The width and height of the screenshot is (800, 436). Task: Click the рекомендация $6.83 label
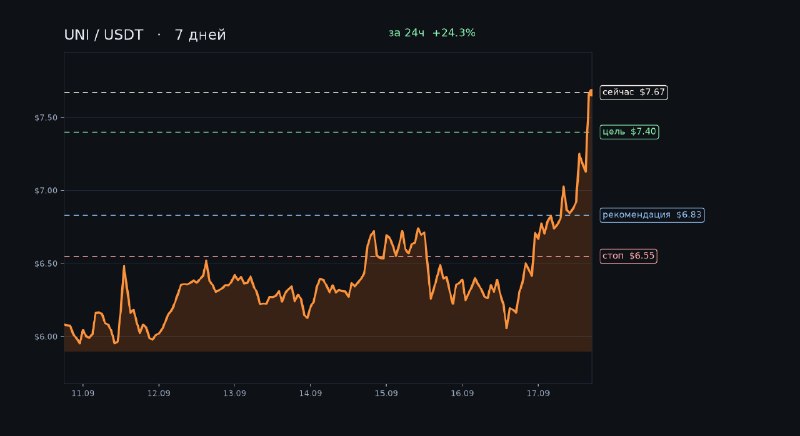click(652, 215)
